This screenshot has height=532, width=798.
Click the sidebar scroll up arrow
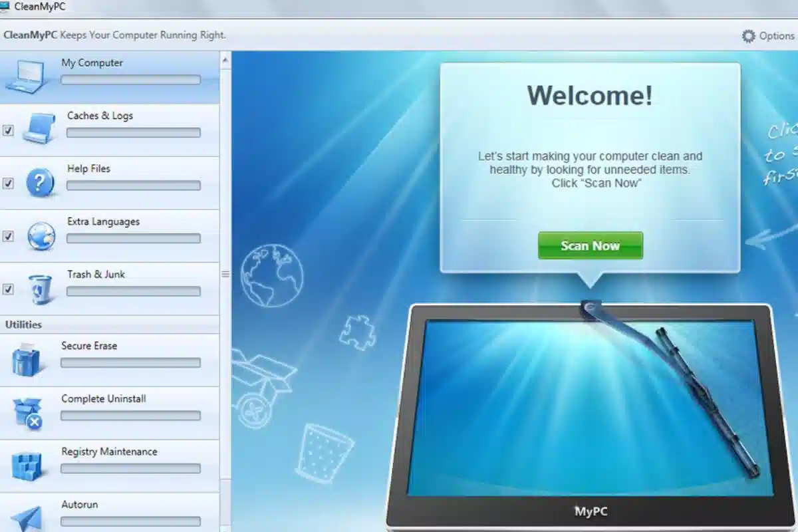[x=225, y=60]
